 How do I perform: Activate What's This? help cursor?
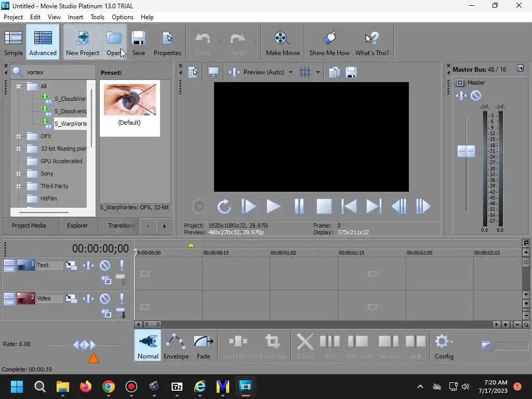372,43
